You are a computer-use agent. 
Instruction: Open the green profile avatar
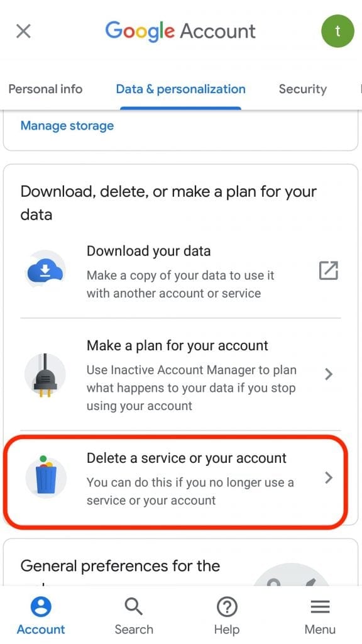337,31
